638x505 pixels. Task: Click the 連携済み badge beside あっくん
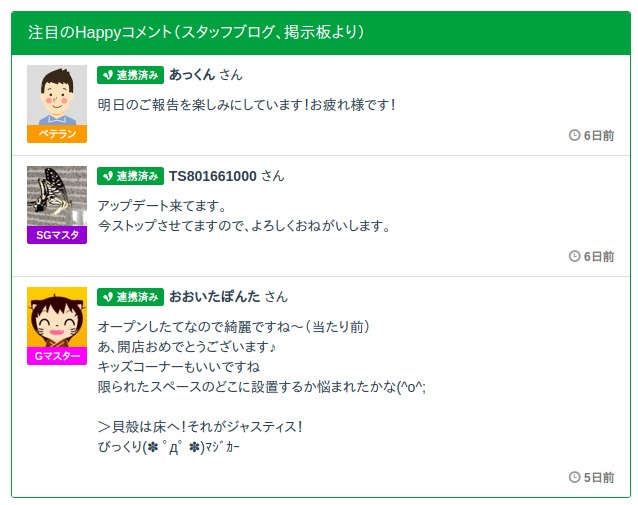tap(130, 75)
